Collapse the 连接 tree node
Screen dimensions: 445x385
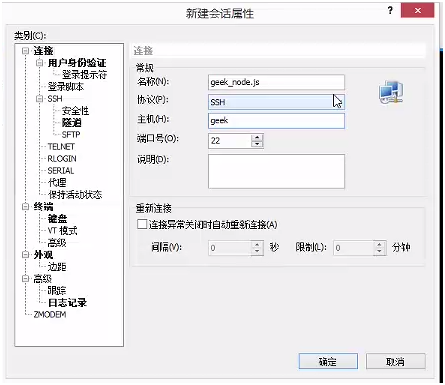pos(25,51)
